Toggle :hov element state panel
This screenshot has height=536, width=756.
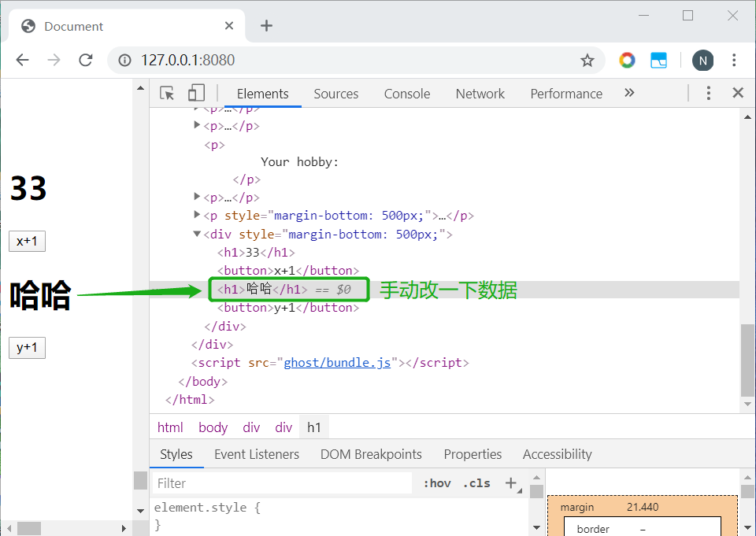[437, 483]
